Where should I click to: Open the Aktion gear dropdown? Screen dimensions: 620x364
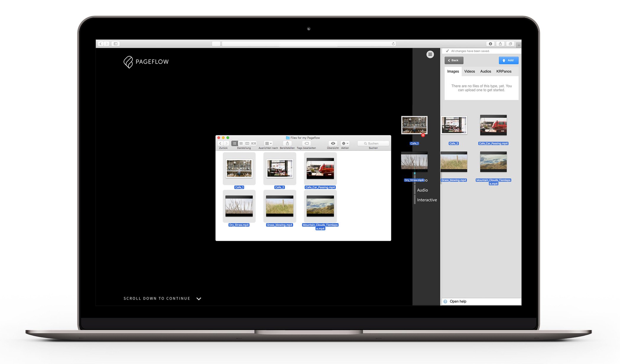345,143
